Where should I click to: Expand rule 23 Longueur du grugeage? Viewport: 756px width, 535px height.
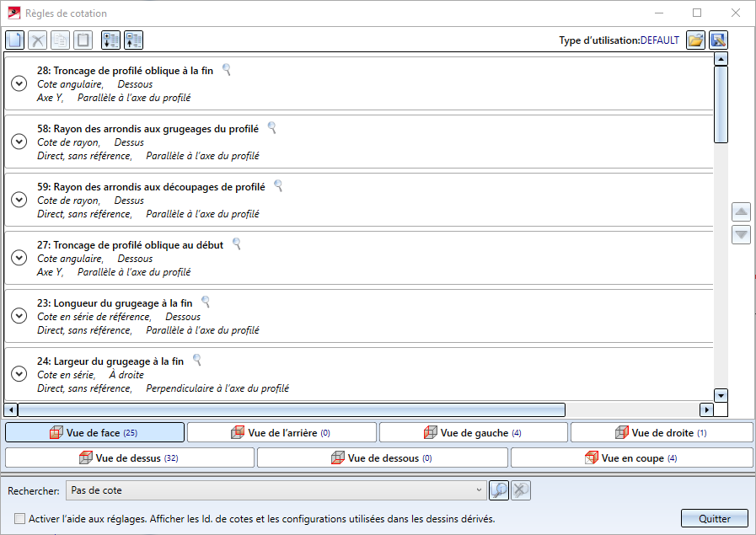coord(19,316)
